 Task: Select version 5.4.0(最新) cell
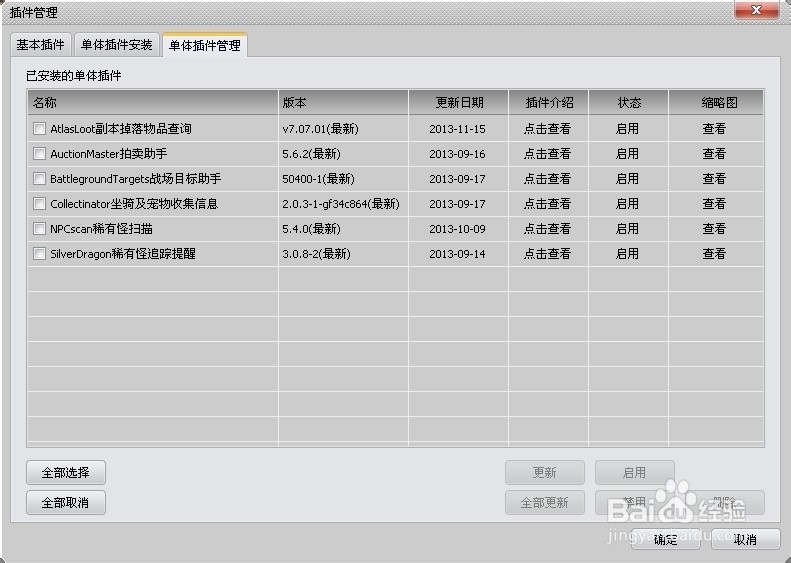312,229
